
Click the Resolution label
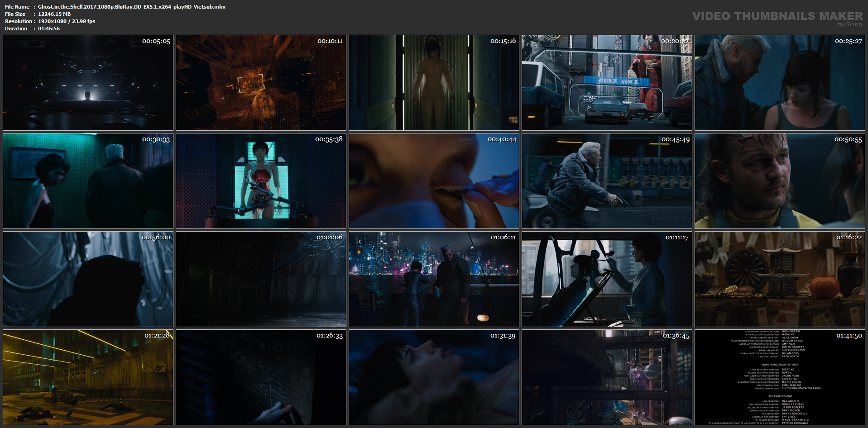(x=19, y=21)
